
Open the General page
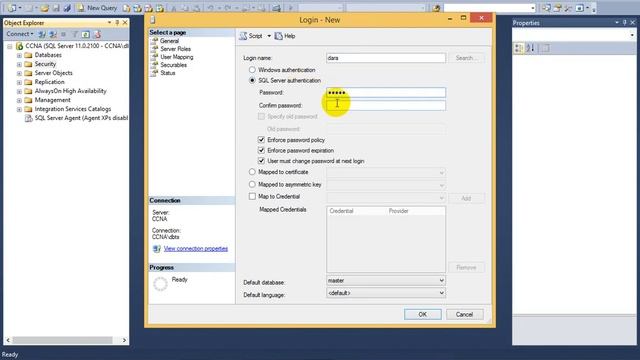[169, 41]
